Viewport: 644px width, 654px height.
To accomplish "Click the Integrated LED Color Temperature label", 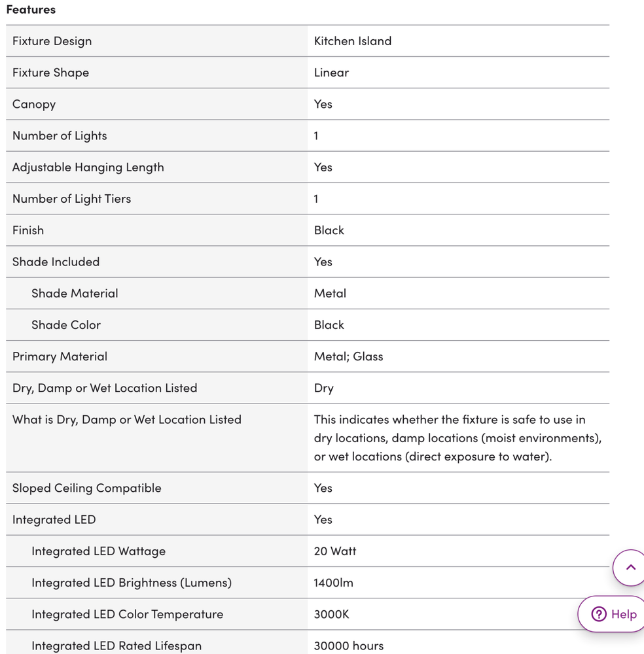I will click(127, 615).
